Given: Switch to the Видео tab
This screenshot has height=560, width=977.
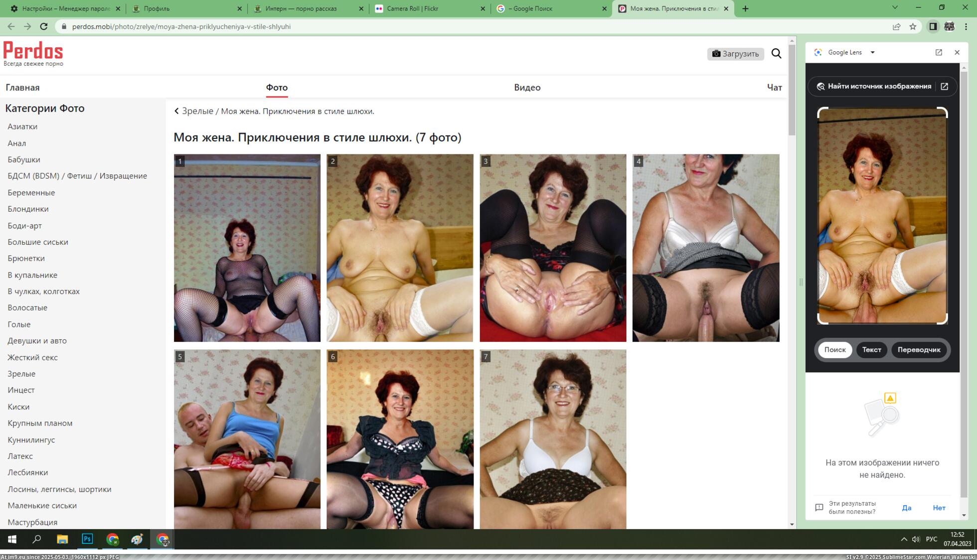Looking at the screenshot, I should [527, 87].
